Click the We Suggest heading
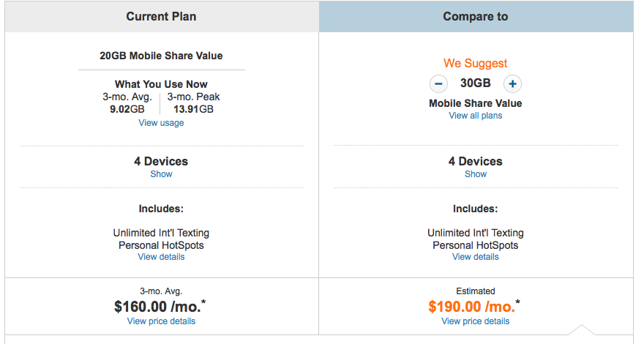Image resolution: width=644 pixels, height=344 pixels. [475, 63]
